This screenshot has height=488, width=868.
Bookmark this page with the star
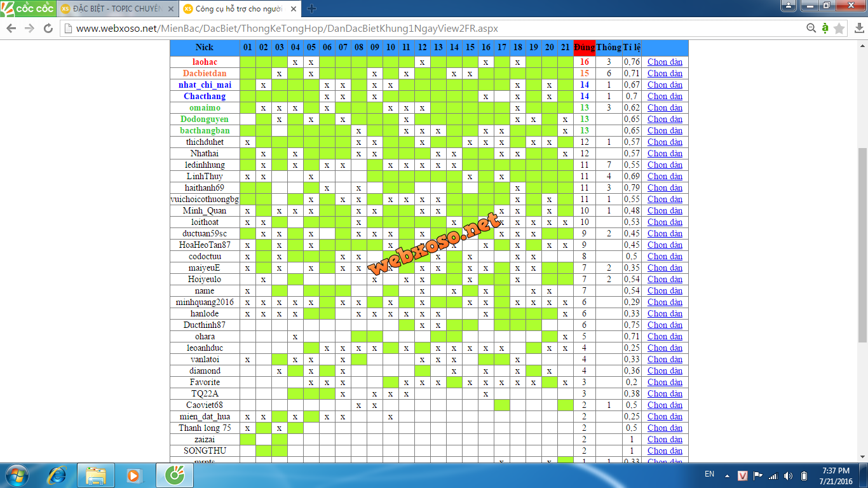839,29
